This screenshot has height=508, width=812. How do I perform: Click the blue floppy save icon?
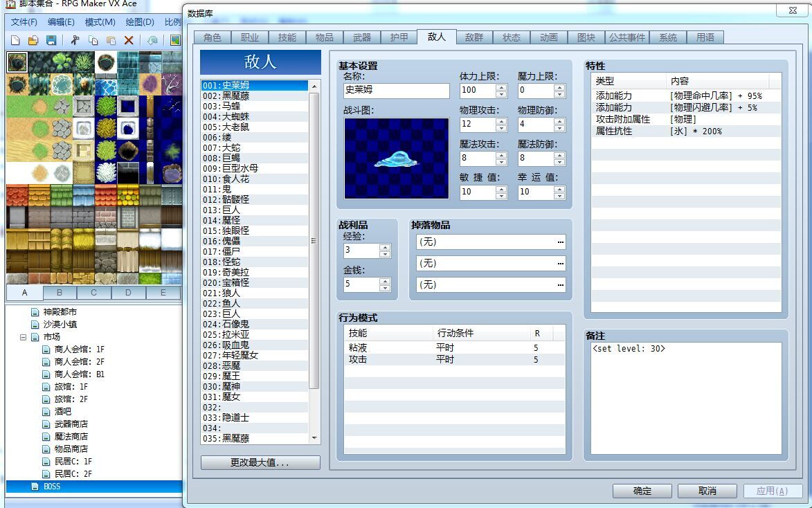(51, 40)
